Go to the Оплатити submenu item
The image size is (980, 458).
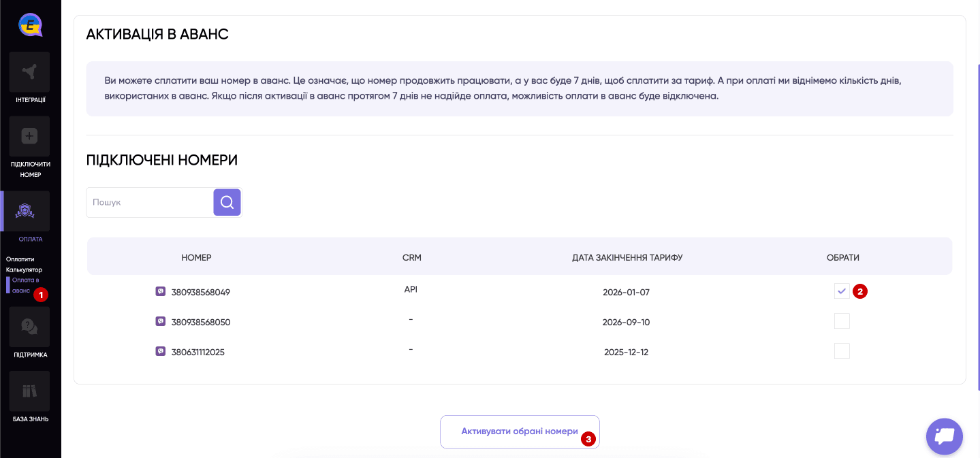coord(20,259)
